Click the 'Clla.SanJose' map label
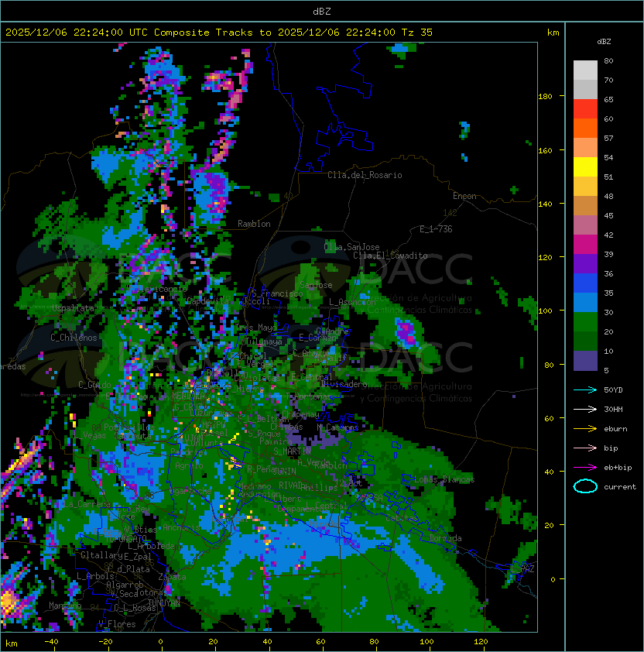The image size is (644, 652). click(351, 247)
